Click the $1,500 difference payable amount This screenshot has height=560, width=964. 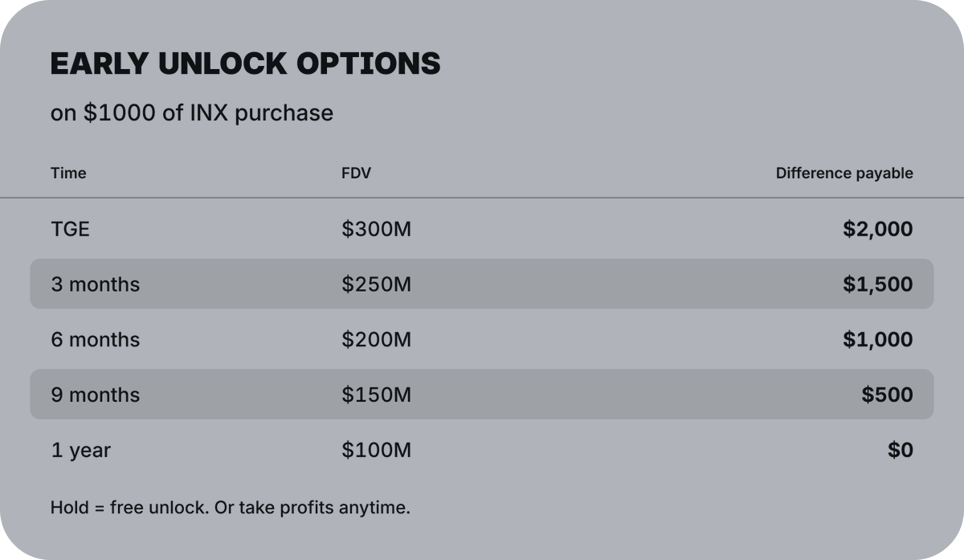pyautogui.click(x=877, y=284)
